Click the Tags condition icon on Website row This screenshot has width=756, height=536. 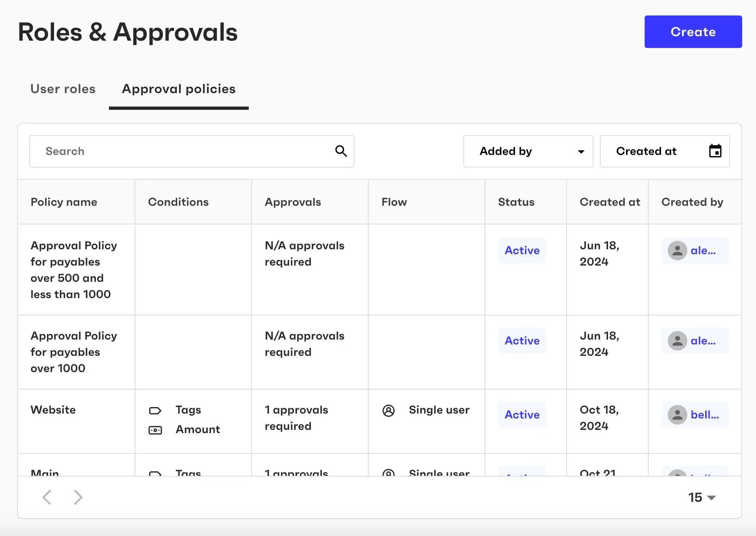[x=155, y=410]
